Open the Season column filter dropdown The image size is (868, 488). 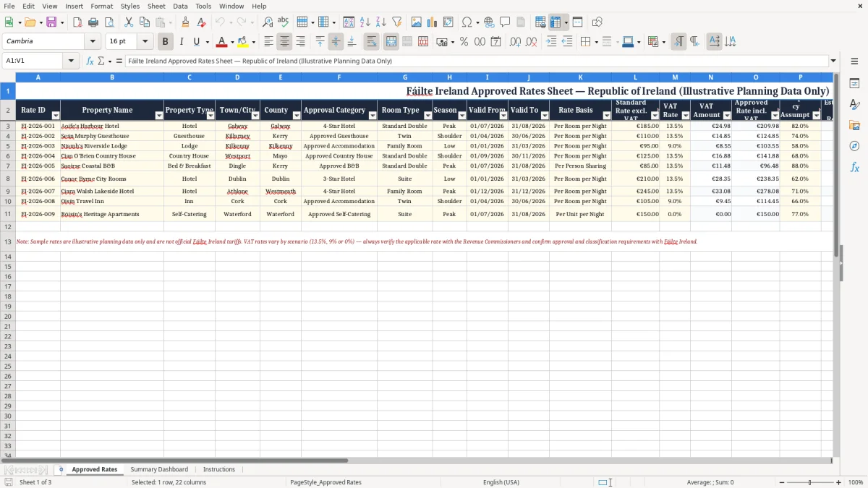click(461, 116)
